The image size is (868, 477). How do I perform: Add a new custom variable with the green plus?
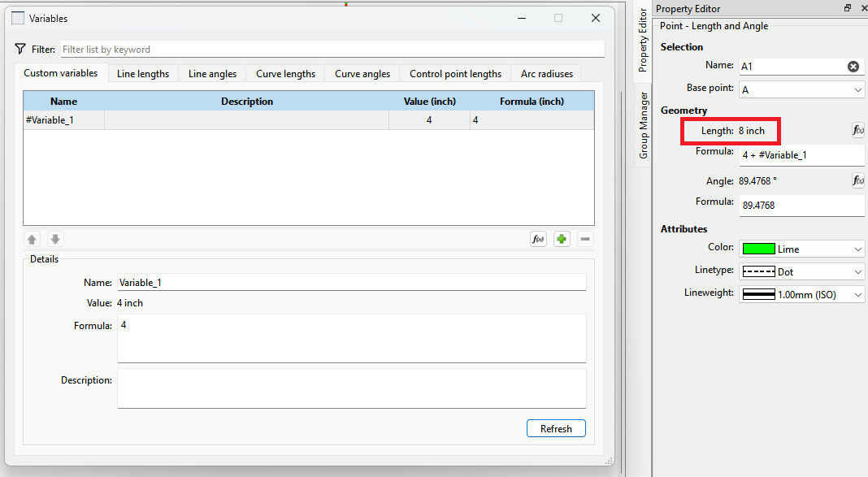click(x=562, y=238)
